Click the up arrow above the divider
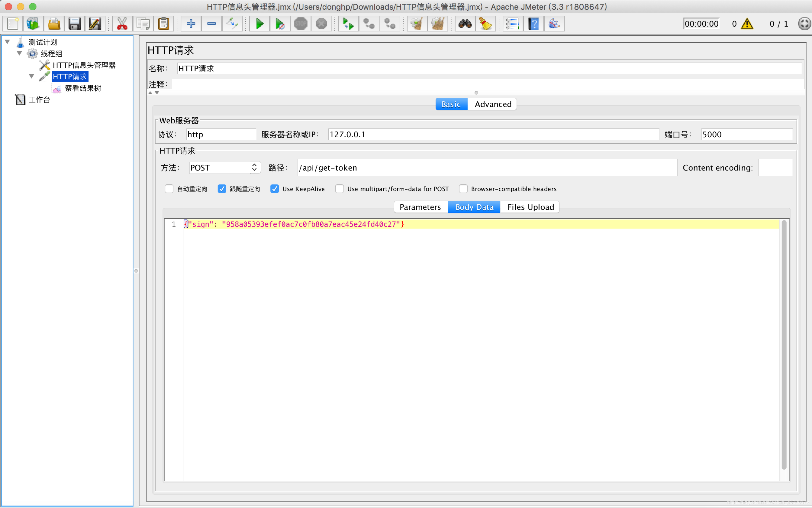The height and width of the screenshot is (508, 812). pos(150,93)
